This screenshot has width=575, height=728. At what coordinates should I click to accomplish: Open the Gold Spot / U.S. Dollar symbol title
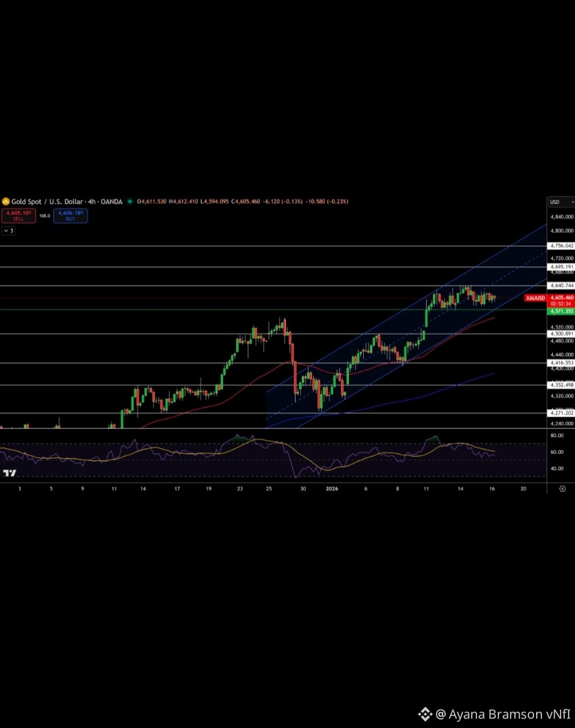point(67,202)
